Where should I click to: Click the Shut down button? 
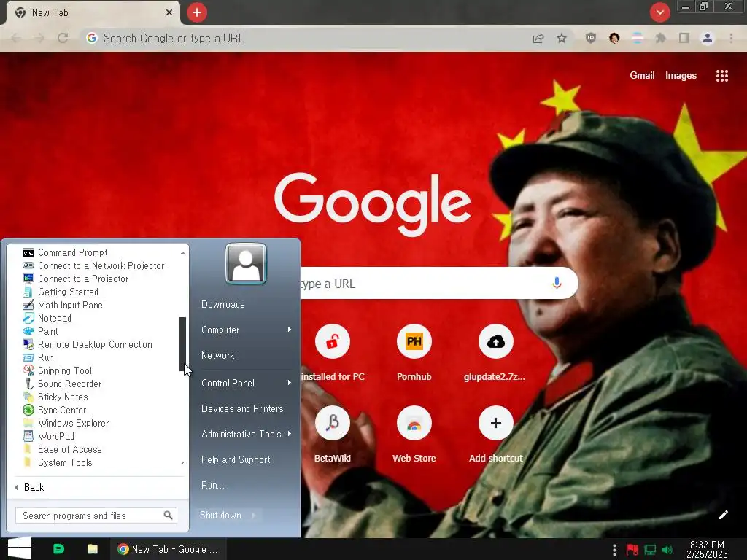pyautogui.click(x=220, y=516)
